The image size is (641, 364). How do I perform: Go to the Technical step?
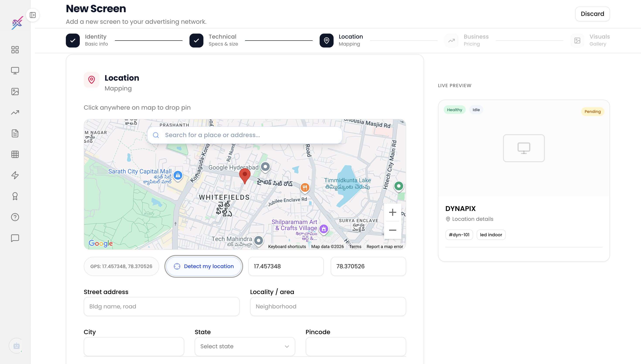214,40
